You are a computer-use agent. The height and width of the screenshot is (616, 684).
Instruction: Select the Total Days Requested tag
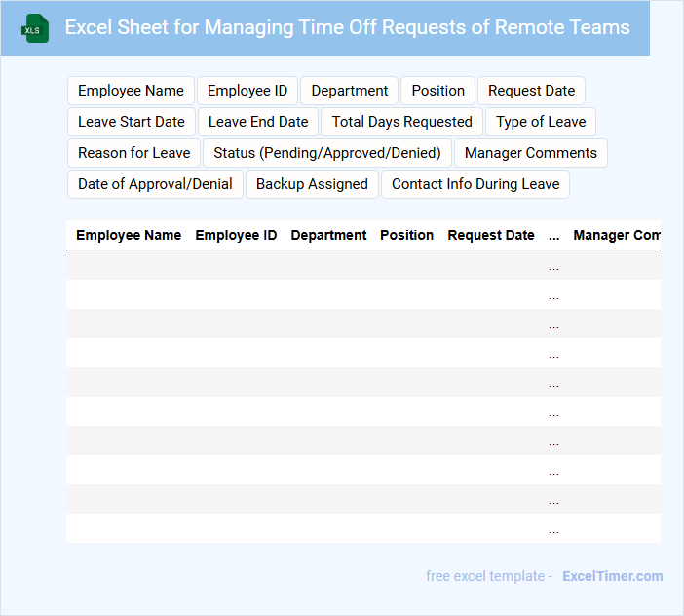(401, 122)
